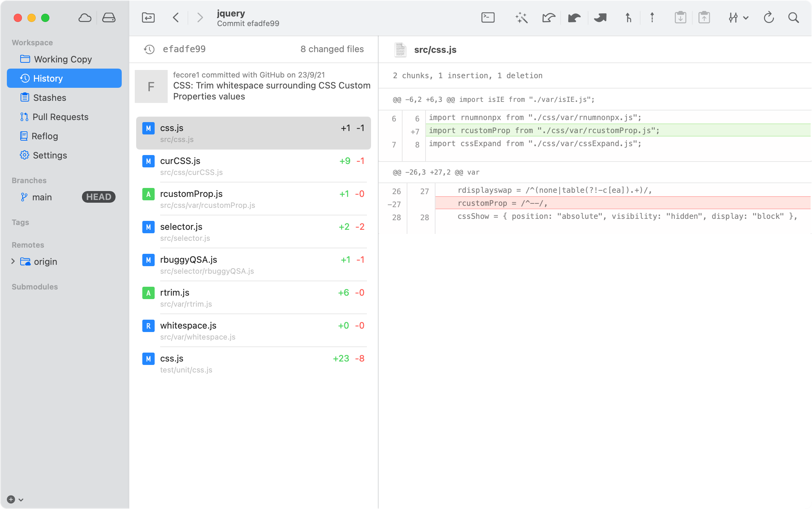Open the terminal from the toolbar

pos(488,17)
